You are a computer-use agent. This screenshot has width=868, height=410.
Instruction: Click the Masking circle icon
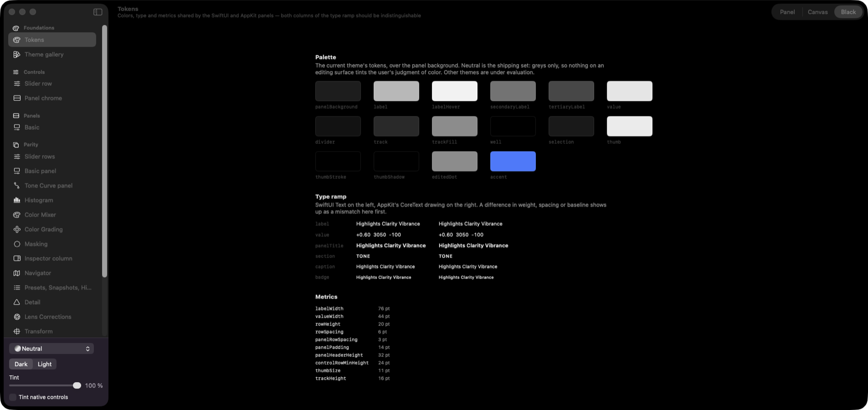tap(17, 244)
